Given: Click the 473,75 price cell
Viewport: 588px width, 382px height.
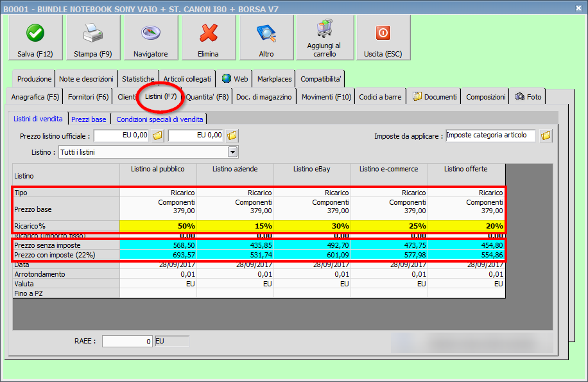Looking at the screenshot, I should pyautogui.click(x=389, y=245).
